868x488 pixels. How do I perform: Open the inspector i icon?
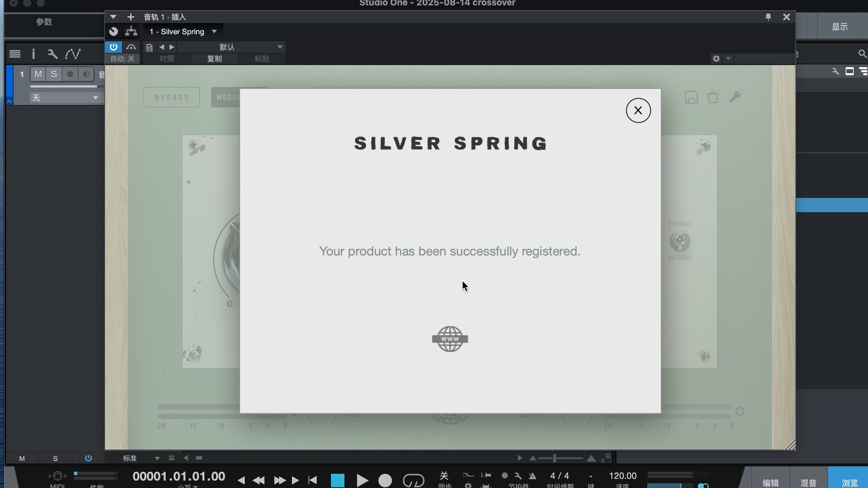point(33,54)
